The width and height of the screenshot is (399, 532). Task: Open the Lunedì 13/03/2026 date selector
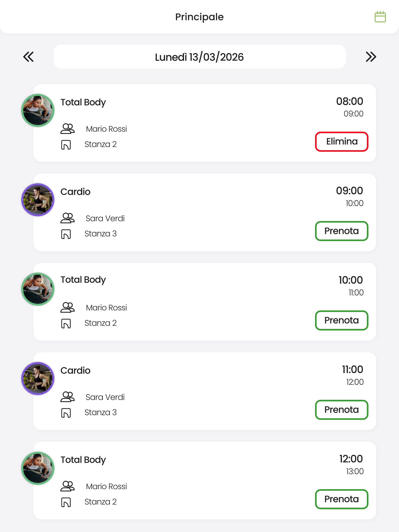(x=199, y=57)
